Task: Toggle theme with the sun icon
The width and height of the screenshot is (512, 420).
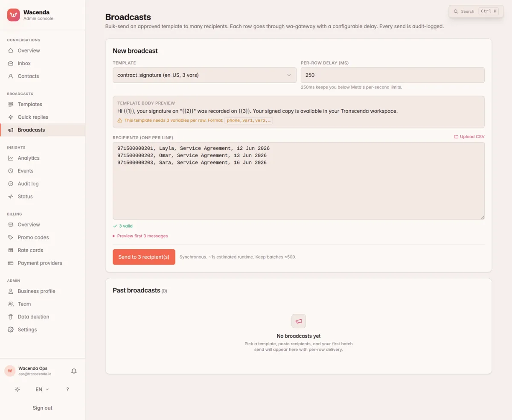Action: tap(17, 389)
